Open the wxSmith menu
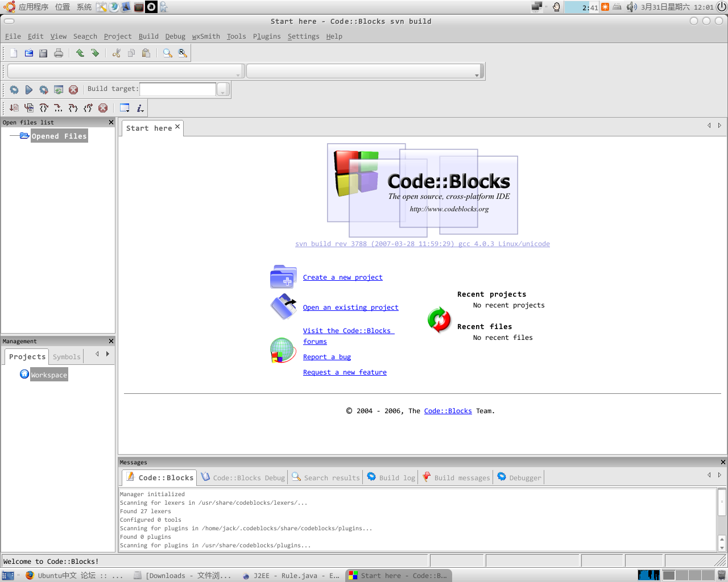The height and width of the screenshot is (582, 728). [206, 36]
